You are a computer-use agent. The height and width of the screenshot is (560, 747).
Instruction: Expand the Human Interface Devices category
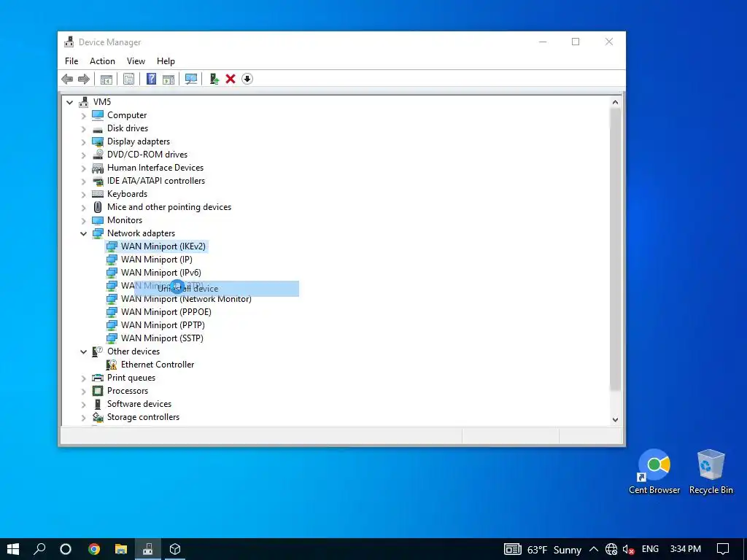tap(83, 168)
